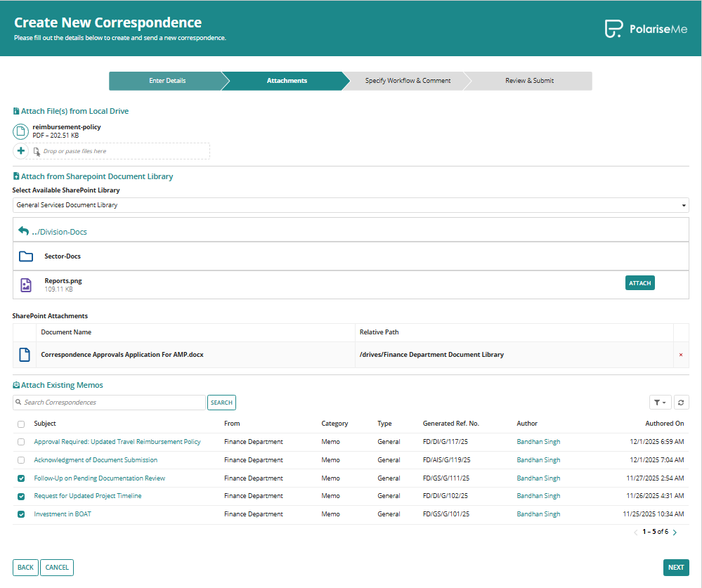Click the Reports.png image file icon
The width and height of the screenshot is (702, 588).
[x=26, y=285]
